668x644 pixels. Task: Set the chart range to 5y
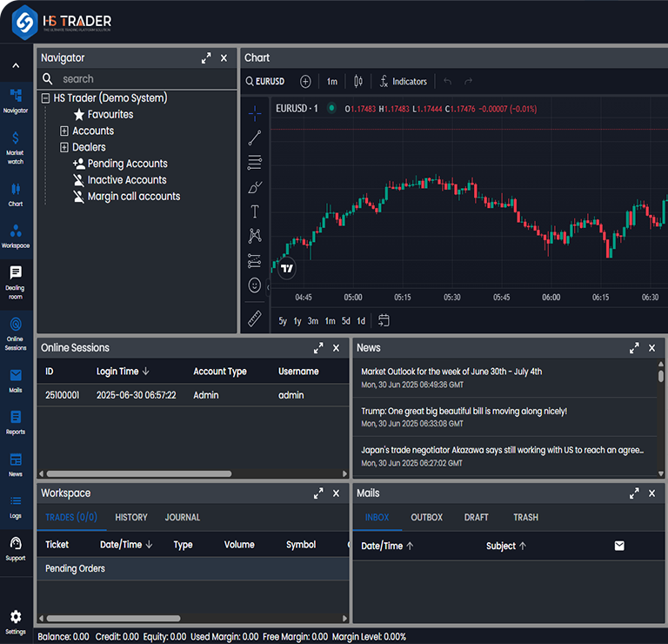click(283, 321)
